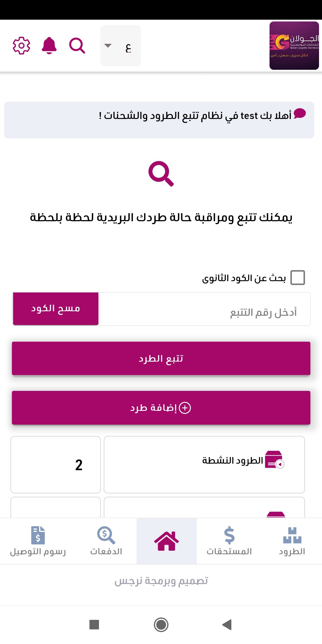Tap the active parcels count 2 box
322x644 pixels.
tap(56, 465)
